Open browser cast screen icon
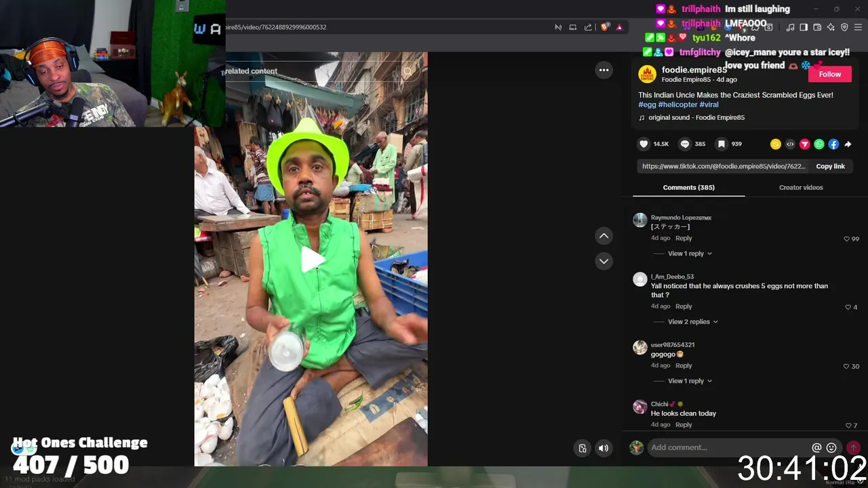 573,27
